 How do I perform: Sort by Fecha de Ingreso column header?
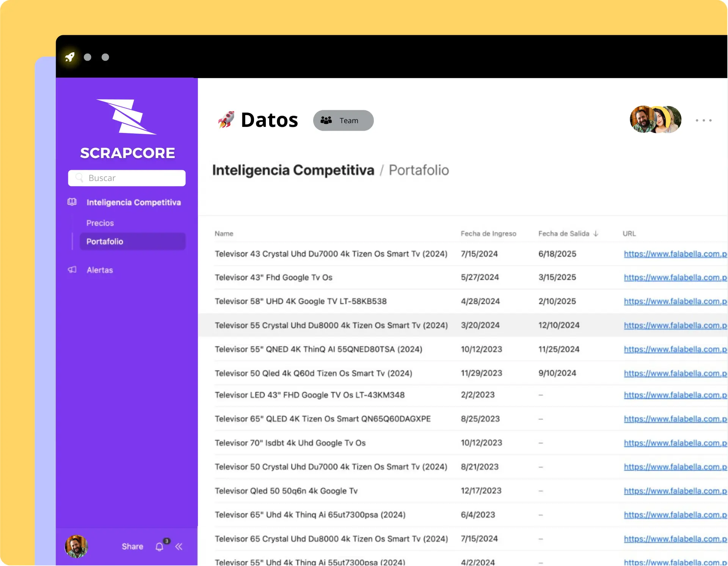(488, 233)
